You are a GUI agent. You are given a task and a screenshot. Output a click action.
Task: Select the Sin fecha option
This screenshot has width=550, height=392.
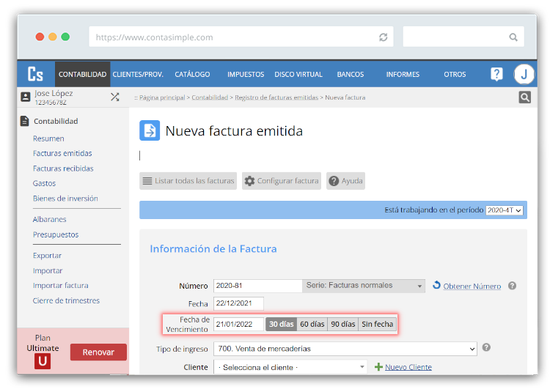tap(378, 324)
